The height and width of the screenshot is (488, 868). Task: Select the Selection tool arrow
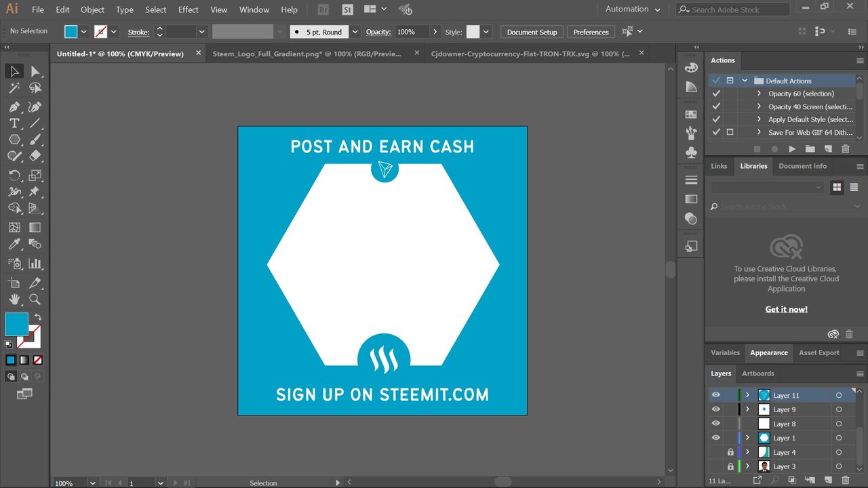point(14,71)
